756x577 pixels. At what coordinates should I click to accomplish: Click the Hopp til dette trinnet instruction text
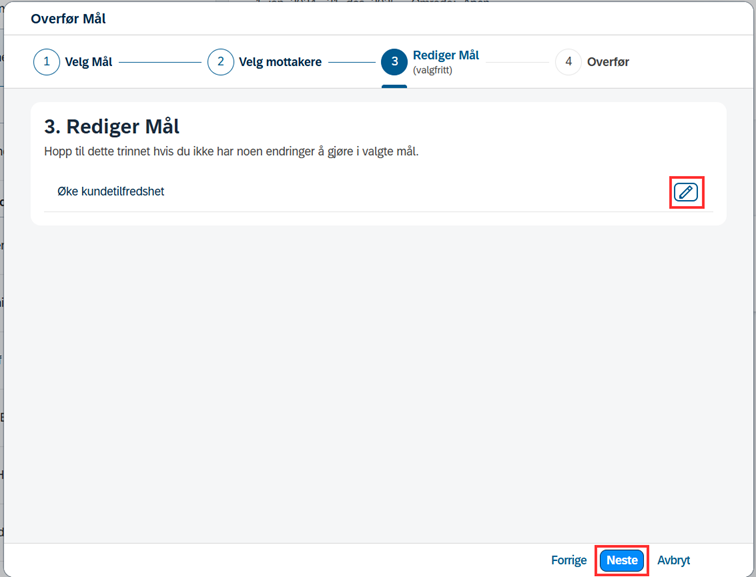(231, 151)
